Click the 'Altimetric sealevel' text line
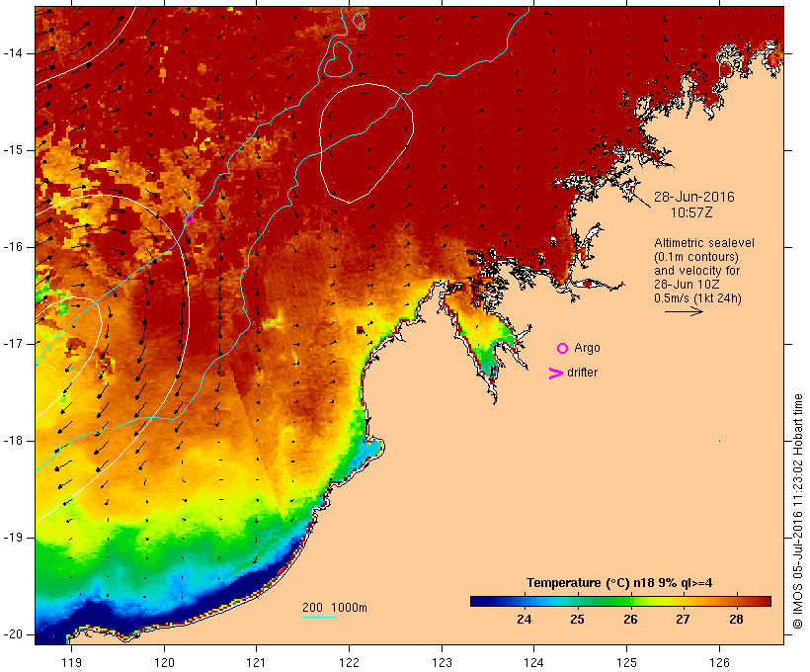 point(704,243)
